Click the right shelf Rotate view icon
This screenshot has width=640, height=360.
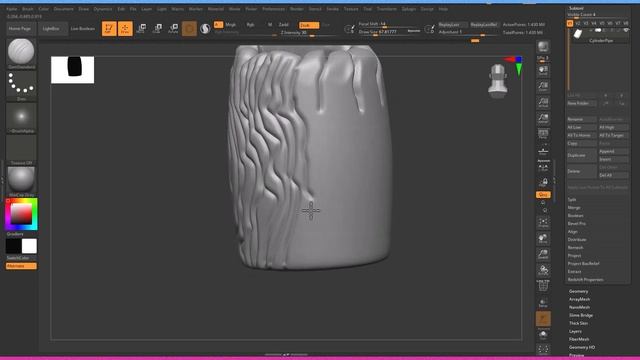(x=543, y=271)
